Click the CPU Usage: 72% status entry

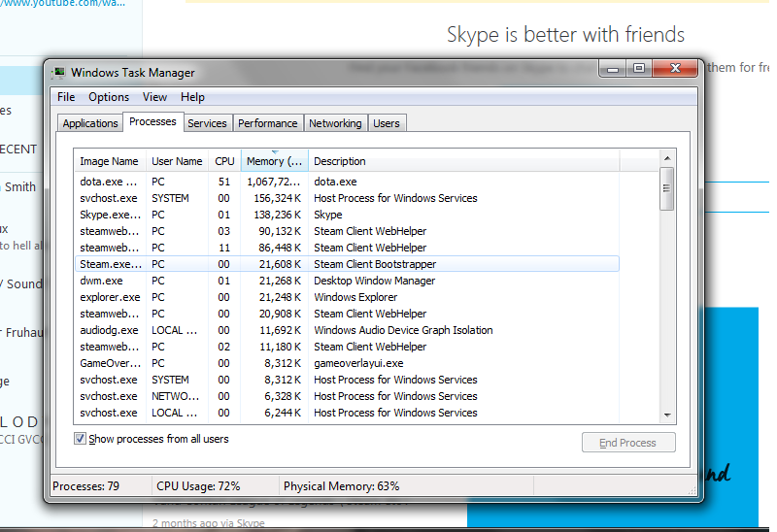coord(198,486)
